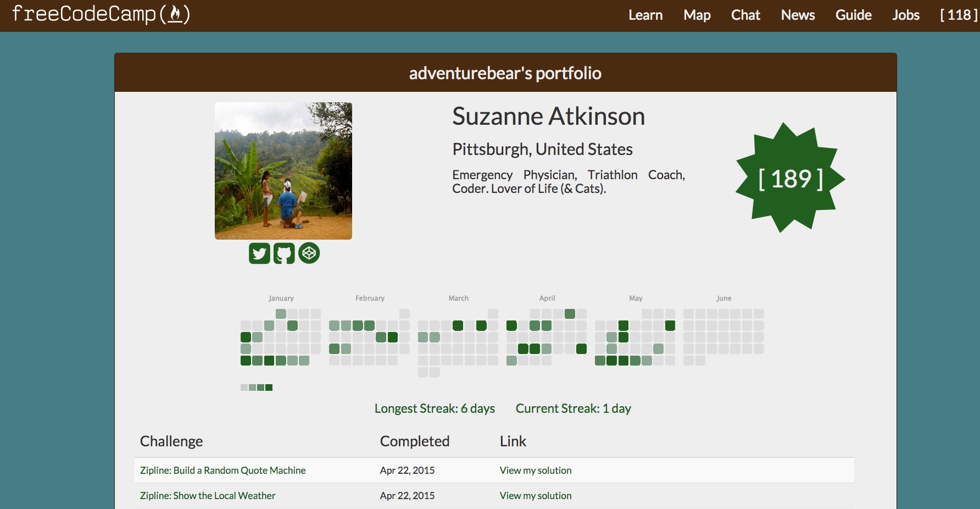Open the GitHub profile icon
This screenshot has height=509, width=980.
click(x=284, y=253)
